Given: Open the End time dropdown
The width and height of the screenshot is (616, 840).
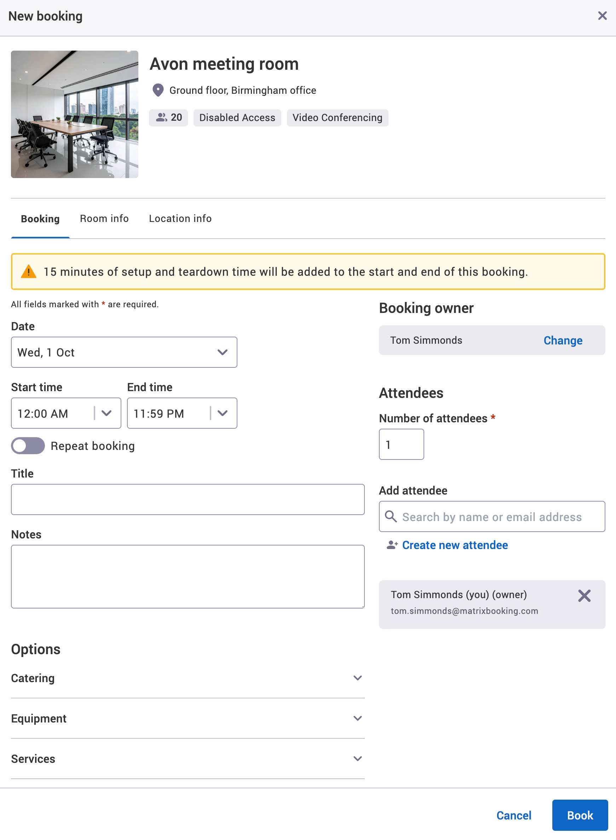Looking at the screenshot, I should click(223, 413).
